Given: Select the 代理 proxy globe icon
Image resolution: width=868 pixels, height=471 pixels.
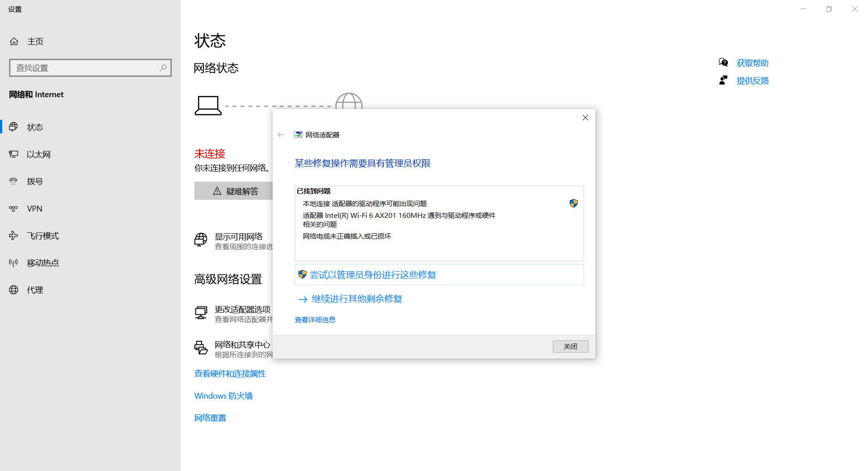Looking at the screenshot, I should (14, 290).
